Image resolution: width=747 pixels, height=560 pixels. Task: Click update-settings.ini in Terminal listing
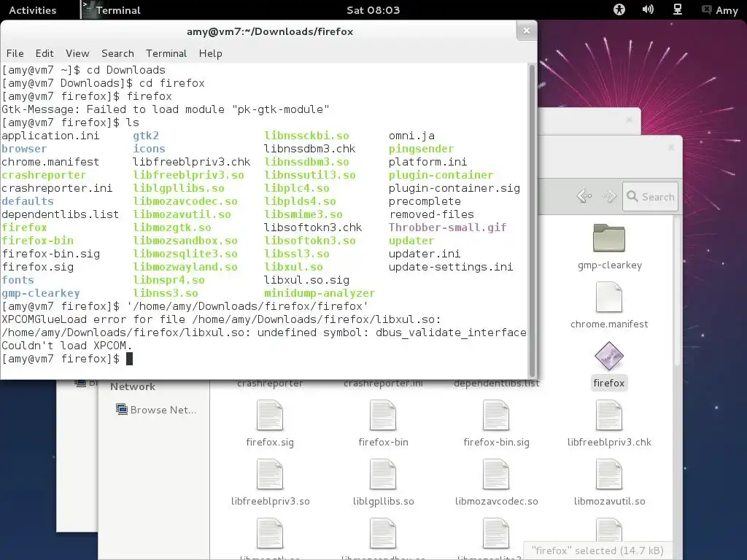[x=451, y=267]
